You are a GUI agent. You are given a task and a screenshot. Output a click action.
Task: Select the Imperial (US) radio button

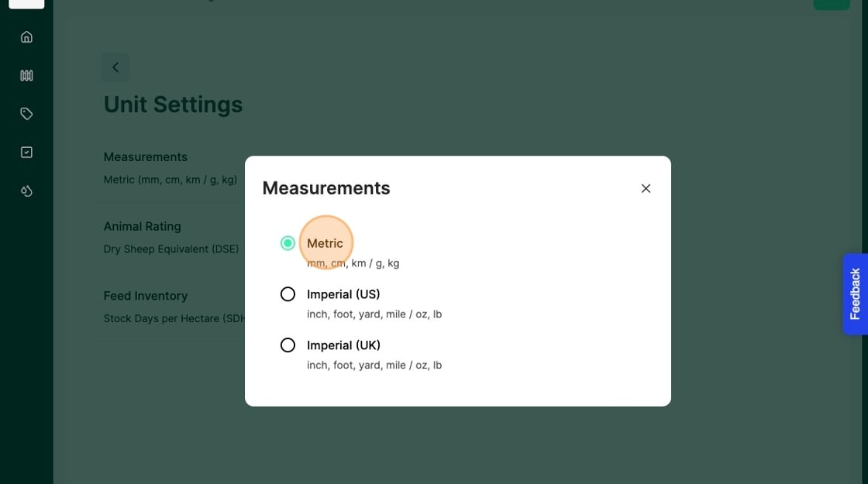click(288, 294)
